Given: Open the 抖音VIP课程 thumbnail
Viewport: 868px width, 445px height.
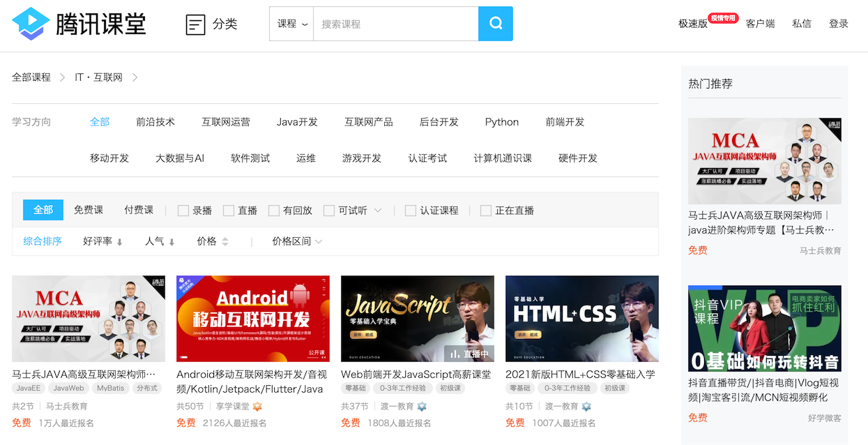Looking at the screenshot, I should click(765, 329).
